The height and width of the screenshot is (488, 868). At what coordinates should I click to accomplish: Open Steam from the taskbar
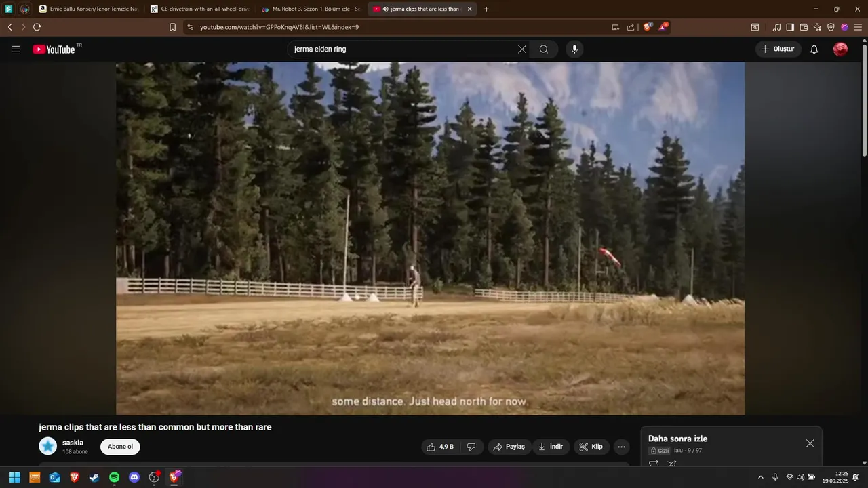click(94, 477)
